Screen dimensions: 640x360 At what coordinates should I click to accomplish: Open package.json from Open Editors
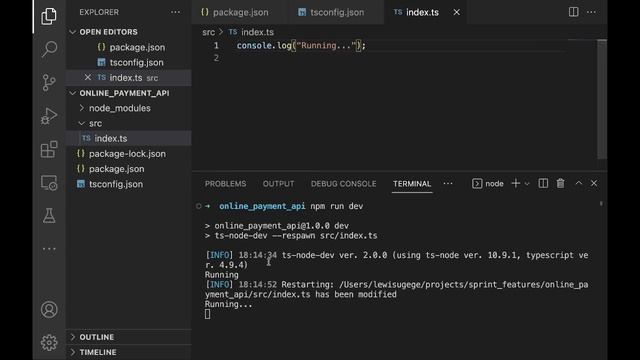(x=129, y=47)
